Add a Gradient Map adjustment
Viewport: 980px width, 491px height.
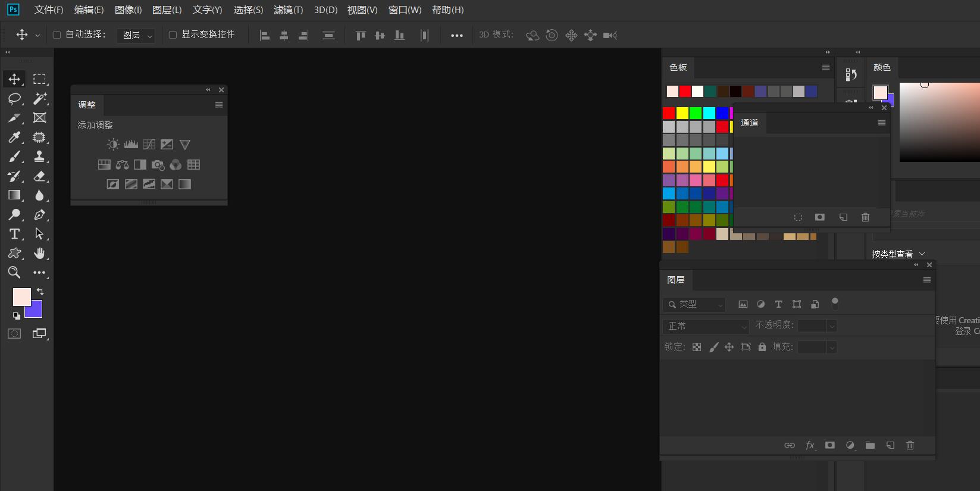pyautogui.click(x=185, y=184)
